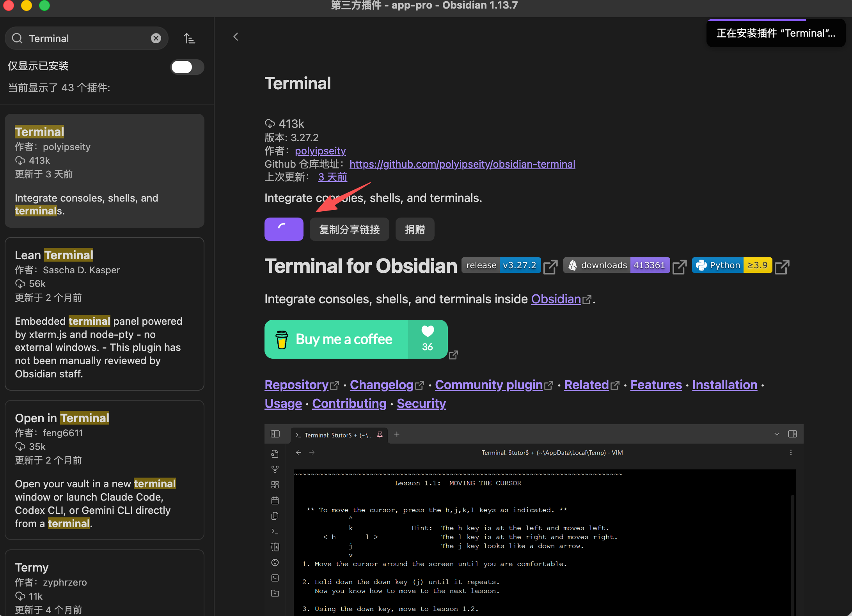Open external link icon after Python badge
The image size is (852, 616).
(782, 267)
